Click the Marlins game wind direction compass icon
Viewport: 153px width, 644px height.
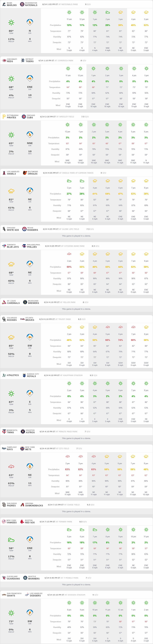coord(30,22)
